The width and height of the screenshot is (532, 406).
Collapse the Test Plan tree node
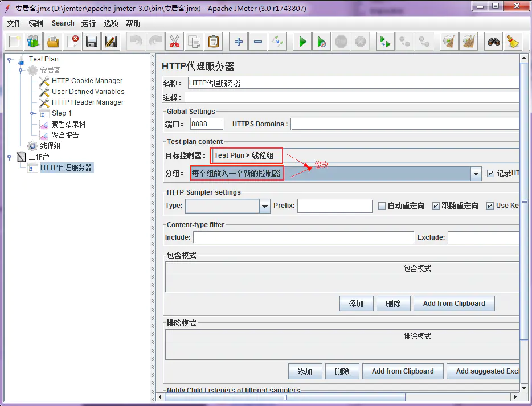point(10,59)
